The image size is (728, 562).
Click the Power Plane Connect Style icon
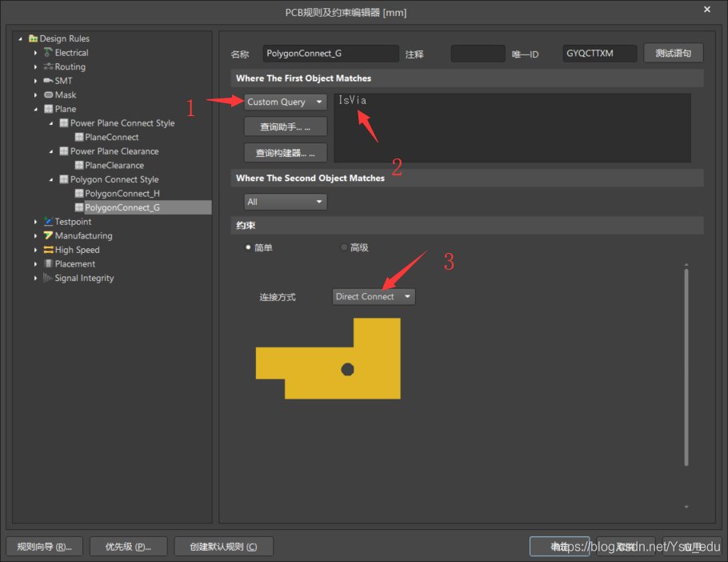click(x=64, y=123)
